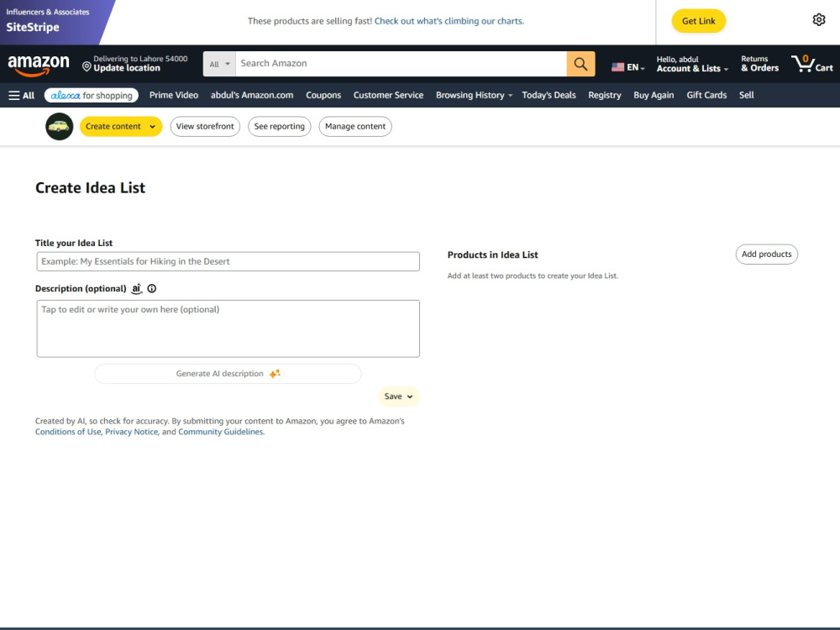
Task: Click Generate AI description button
Action: click(228, 374)
